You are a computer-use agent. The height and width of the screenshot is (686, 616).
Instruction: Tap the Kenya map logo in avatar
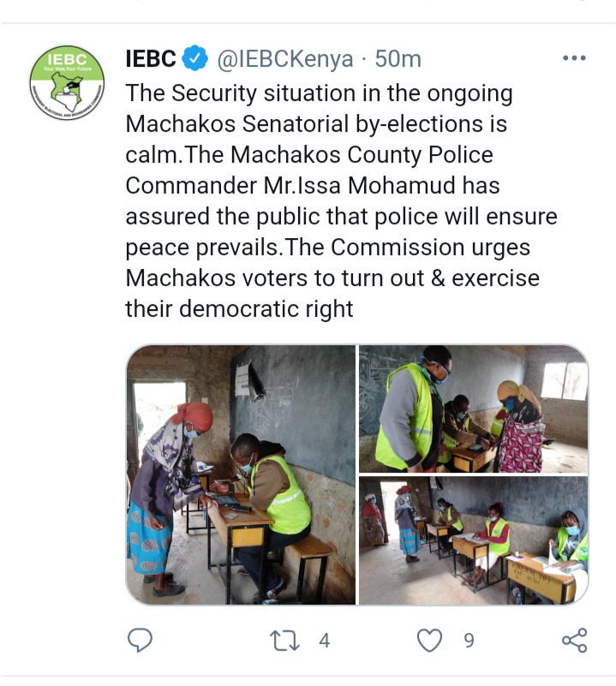pyautogui.click(x=67, y=91)
